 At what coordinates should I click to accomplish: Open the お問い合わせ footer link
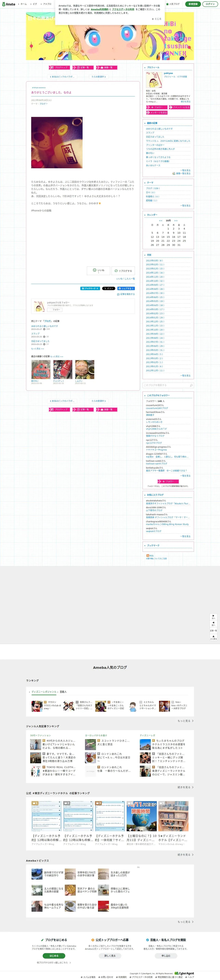pyautogui.click(x=107, y=977)
